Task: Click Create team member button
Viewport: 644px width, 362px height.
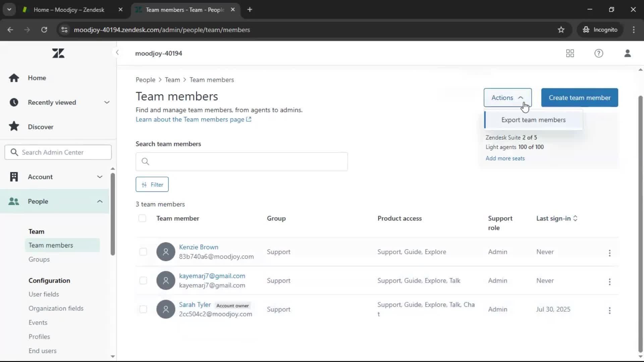Action: 579,98
